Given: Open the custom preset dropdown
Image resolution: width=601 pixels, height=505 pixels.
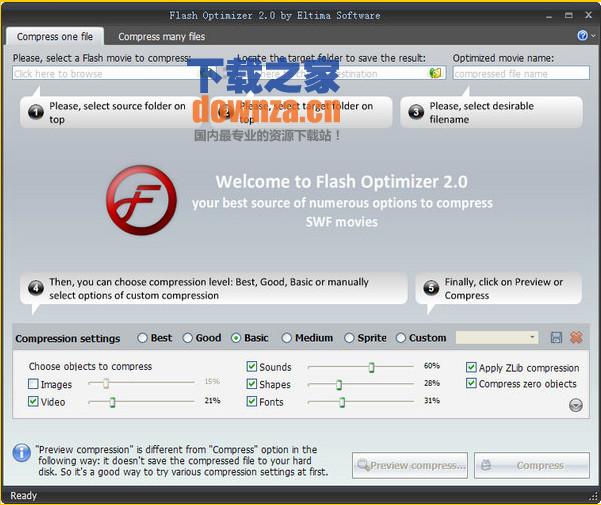Looking at the screenshot, I should point(497,338).
